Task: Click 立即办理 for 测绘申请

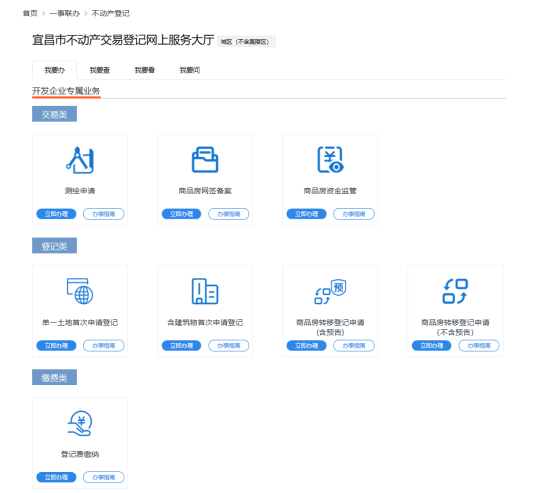Action: (x=56, y=214)
